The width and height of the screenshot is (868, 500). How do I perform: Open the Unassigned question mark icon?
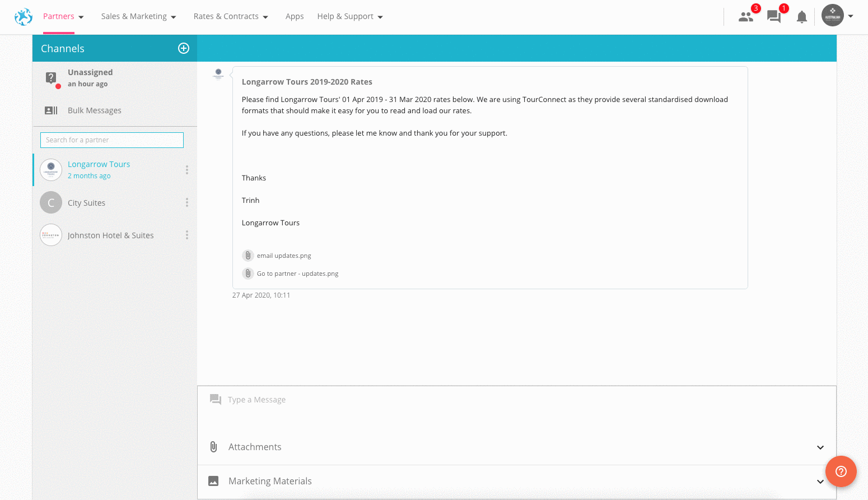click(x=51, y=78)
